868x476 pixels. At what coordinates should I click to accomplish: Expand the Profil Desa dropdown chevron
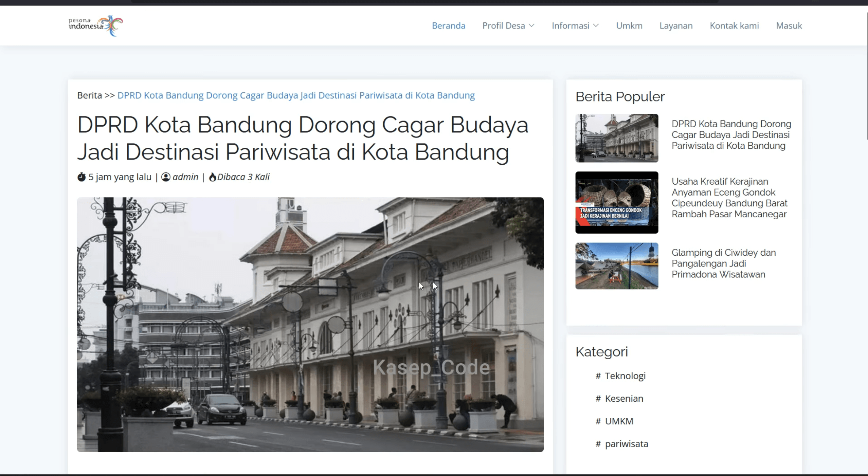click(532, 25)
